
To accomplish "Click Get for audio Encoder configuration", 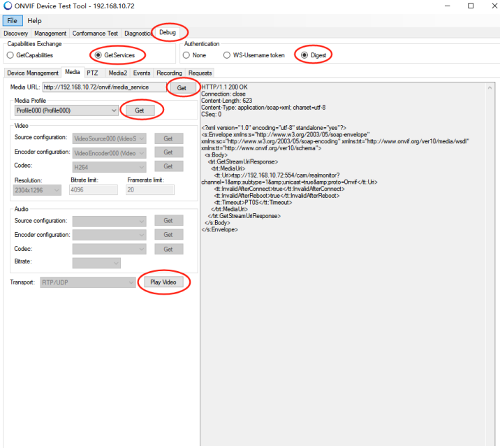I will point(168,235).
